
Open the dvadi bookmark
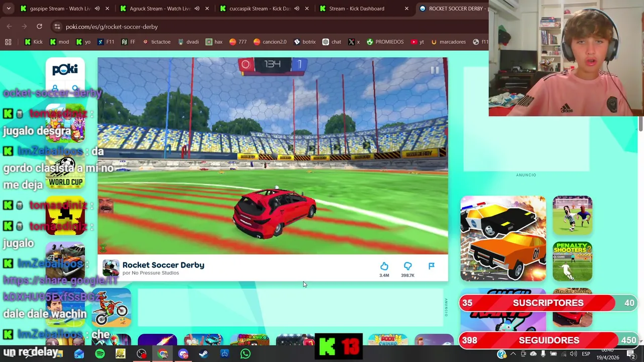[188, 42]
